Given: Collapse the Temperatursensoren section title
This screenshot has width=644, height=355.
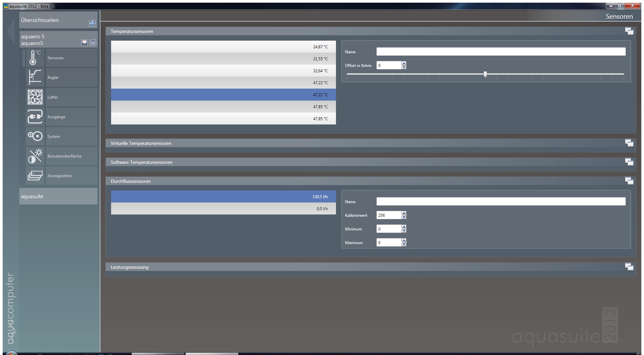Looking at the screenshot, I should (132, 31).
